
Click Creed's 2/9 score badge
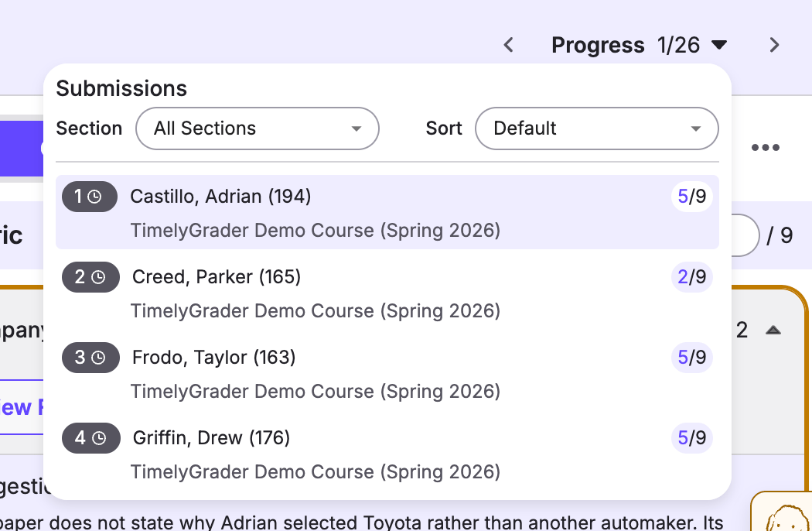(692, 277)
